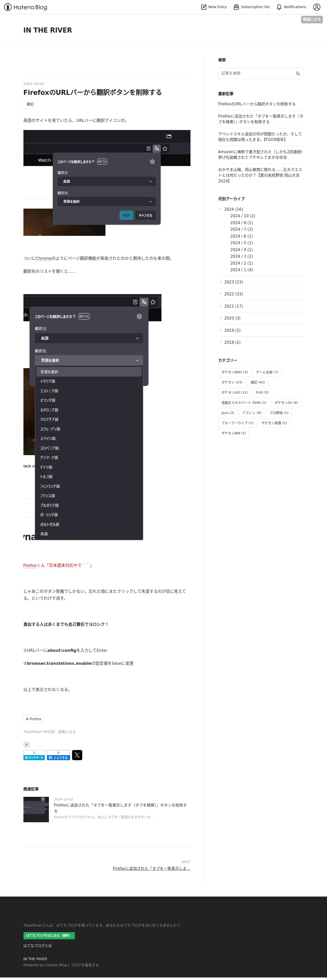Viewport: 327px width, 980px height.
Task: Click the 読者になる button at top right
Action: [312, 19]
